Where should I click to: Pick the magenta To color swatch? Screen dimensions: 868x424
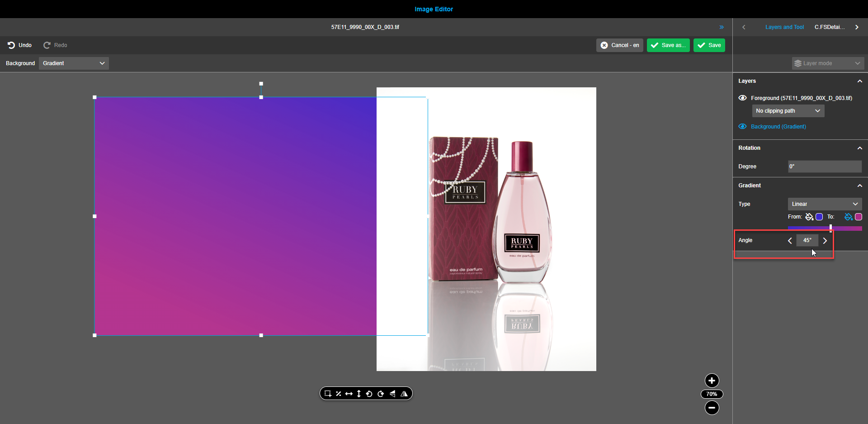(x=859, y=217)
